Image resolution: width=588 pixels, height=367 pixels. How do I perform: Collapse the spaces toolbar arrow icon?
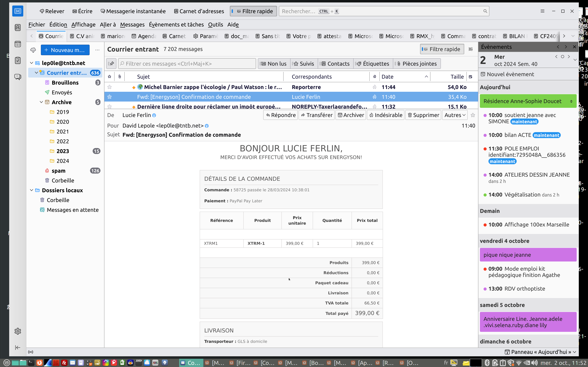17,348
